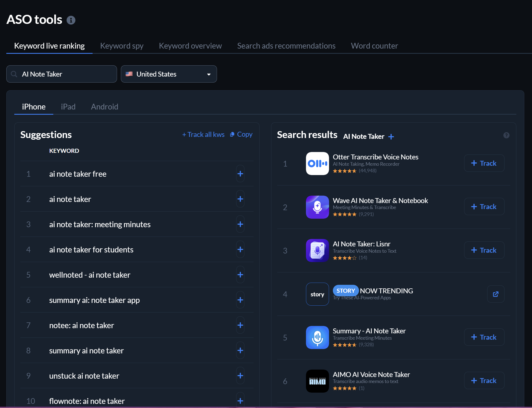This screenshot has width=532, height=408.
Task: Add 'ai note taker free' keyword with plus
Action: click(x=240, y=174)
